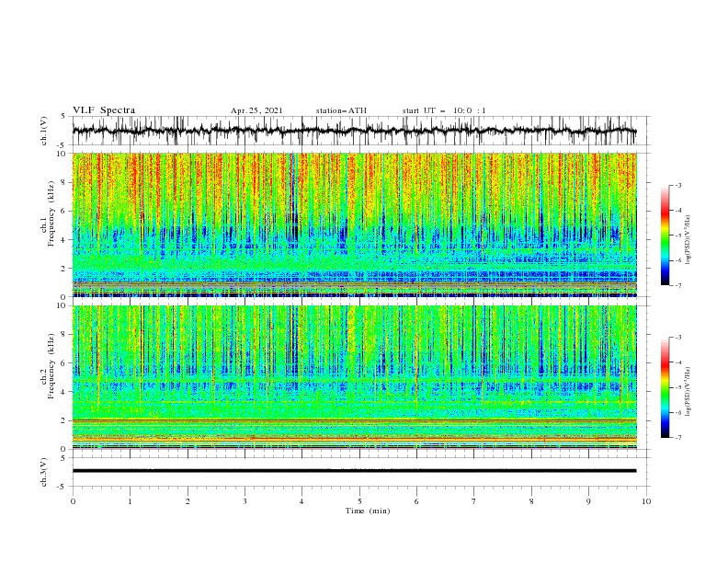Screen dimensions: 728x563
Task: Click the "Time (min)" axis title
Action: [368, 511]
